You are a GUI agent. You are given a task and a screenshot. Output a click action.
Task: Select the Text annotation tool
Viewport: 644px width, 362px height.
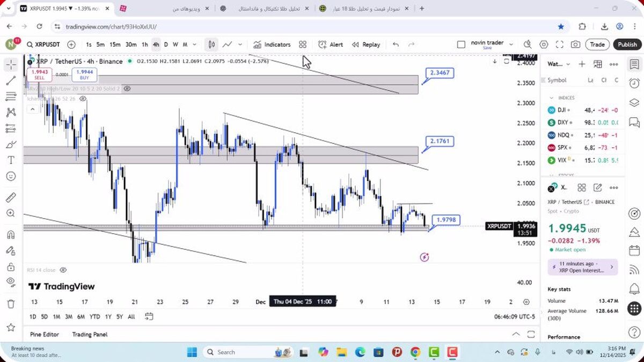click(11, 160)
